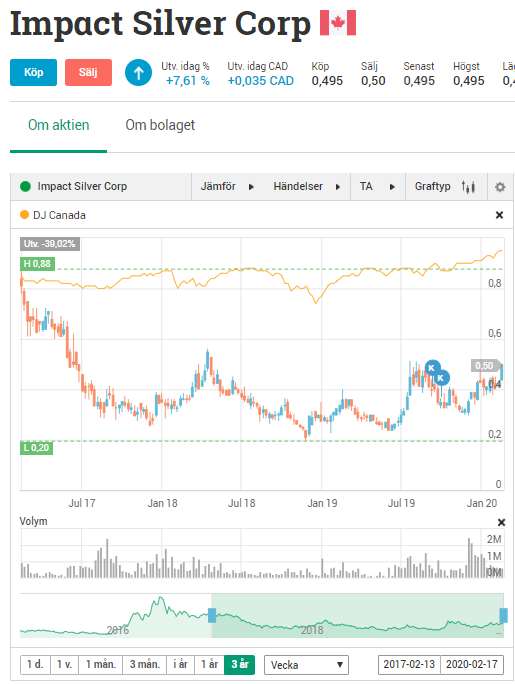Viewport: 515px width, 684px height.
Task: Click the +0,035 CAD change value
Action: pyautogui.click(x=260, y=81)
